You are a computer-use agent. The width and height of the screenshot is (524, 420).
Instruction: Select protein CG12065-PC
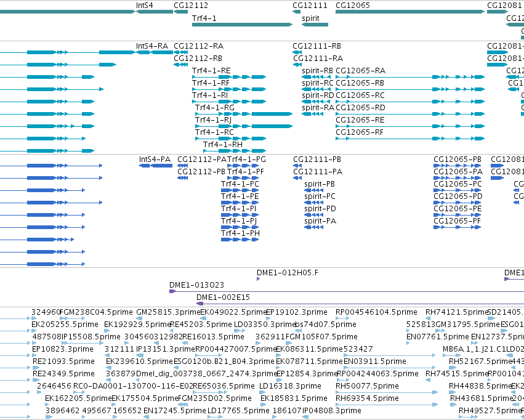(457, 190)
